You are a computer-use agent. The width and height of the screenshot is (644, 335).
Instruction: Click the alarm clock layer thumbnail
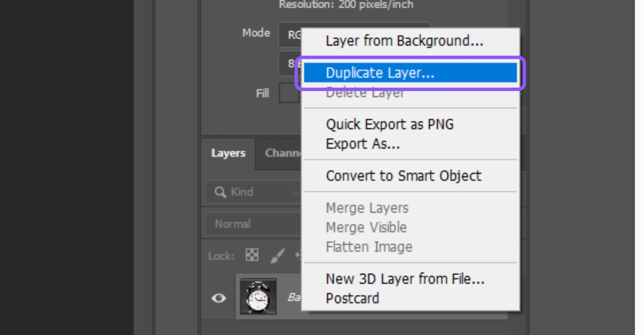click(258, 297)
